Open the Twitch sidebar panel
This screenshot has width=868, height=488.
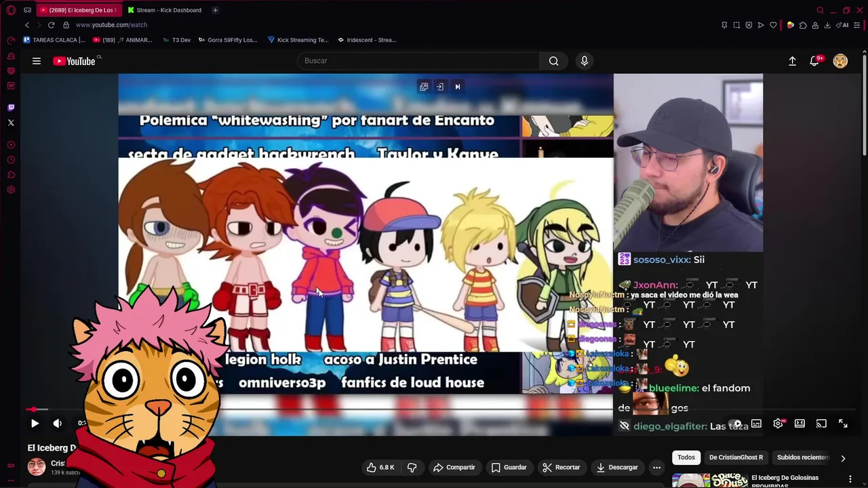[x=11, y=107]
